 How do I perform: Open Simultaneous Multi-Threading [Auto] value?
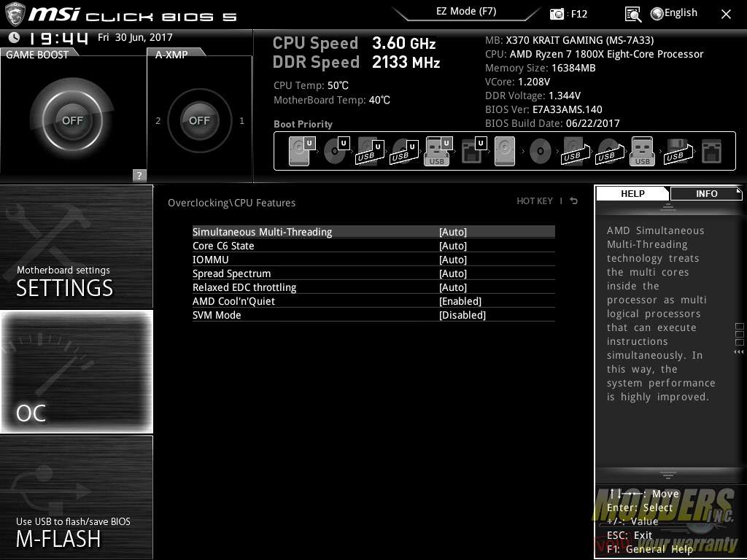tap(453, 232)
